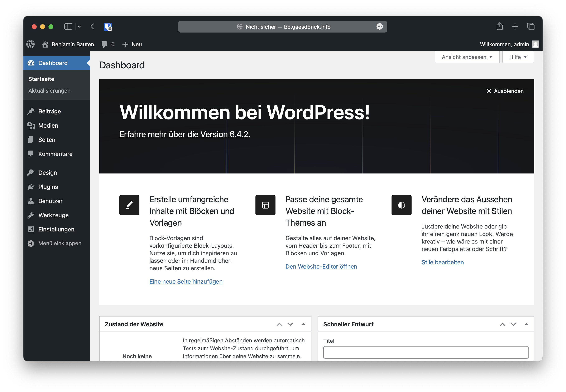Viewport: 566px width, 392px height.
Task: Open the Hilfe dropdown
Action: (518, 57)
